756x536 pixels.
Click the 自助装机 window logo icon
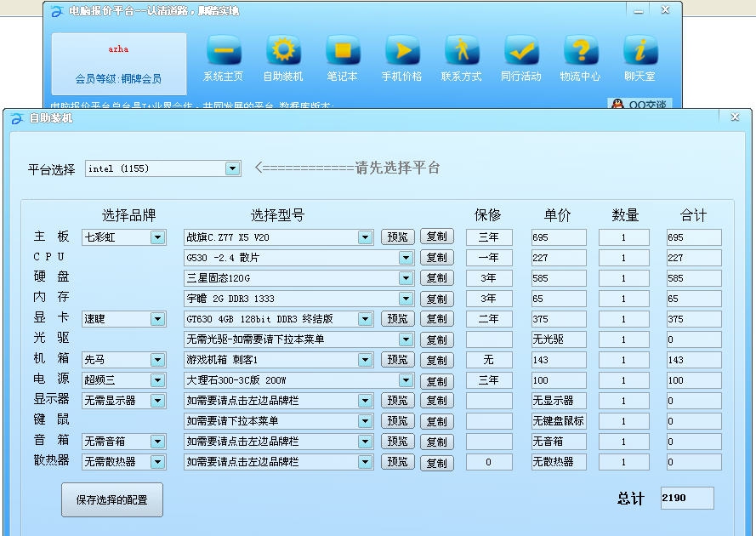[17, 118]
